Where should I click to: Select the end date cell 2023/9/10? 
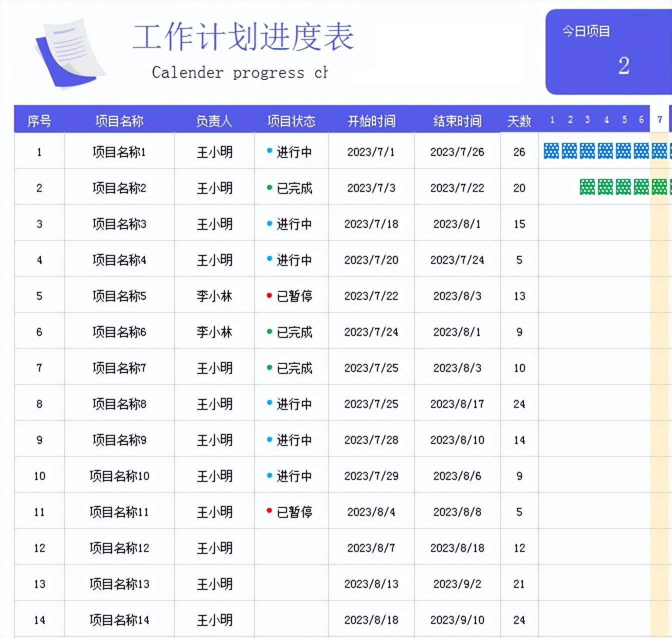(x=457, y=619)
